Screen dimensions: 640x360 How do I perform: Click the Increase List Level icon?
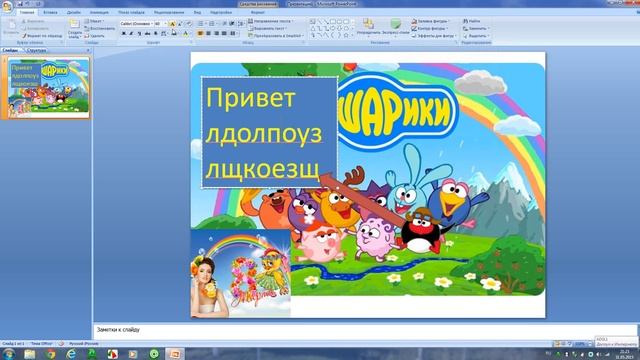231,24
